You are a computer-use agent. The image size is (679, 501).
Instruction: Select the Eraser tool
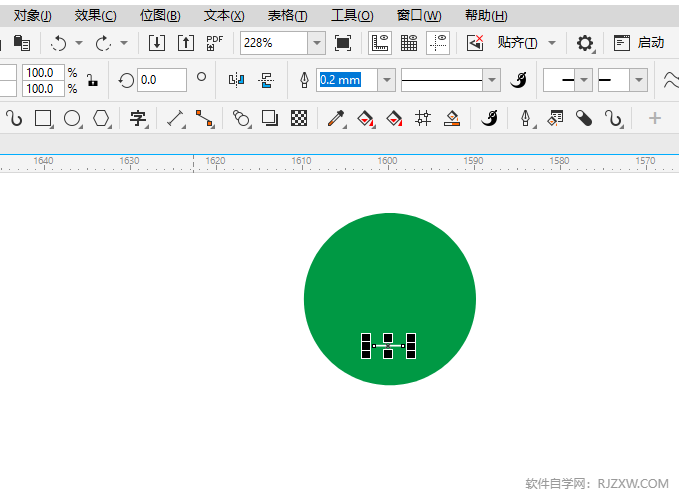[584, 118]
